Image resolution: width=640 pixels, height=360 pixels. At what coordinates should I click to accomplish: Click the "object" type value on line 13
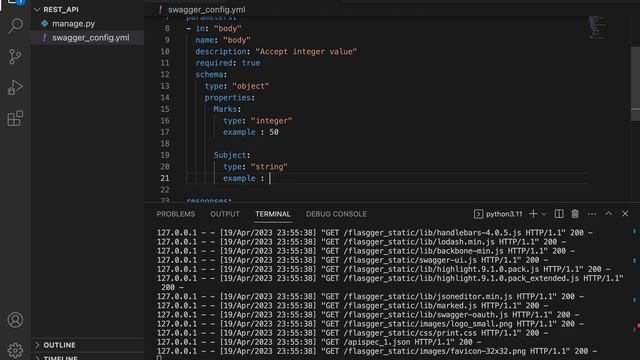coord(251,86)
